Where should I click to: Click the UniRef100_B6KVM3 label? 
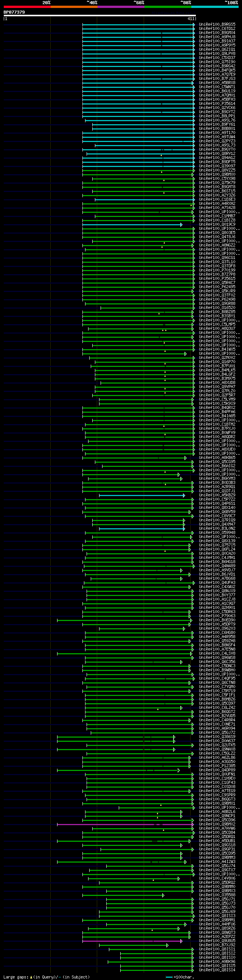217,479
